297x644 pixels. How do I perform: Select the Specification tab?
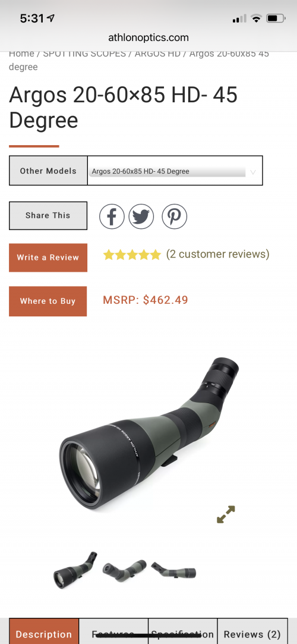182,634
